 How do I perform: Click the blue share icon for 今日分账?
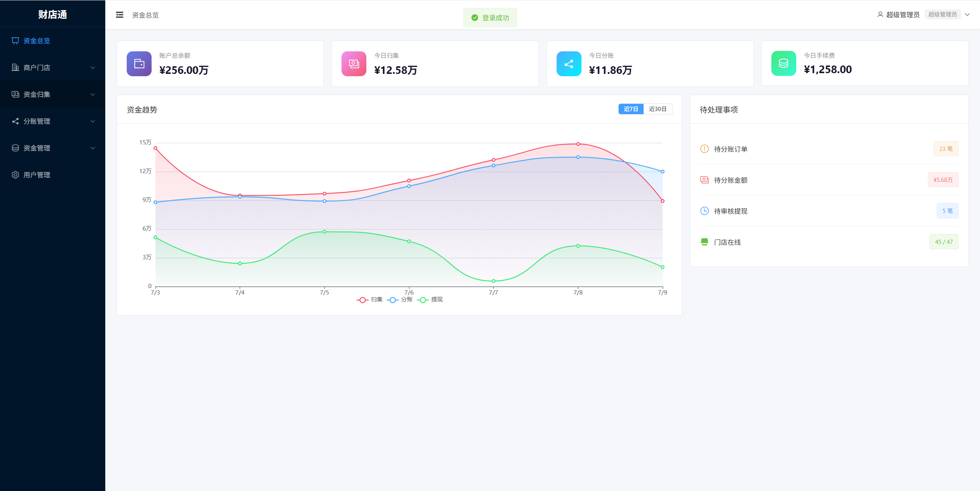(x=569, y=64)
